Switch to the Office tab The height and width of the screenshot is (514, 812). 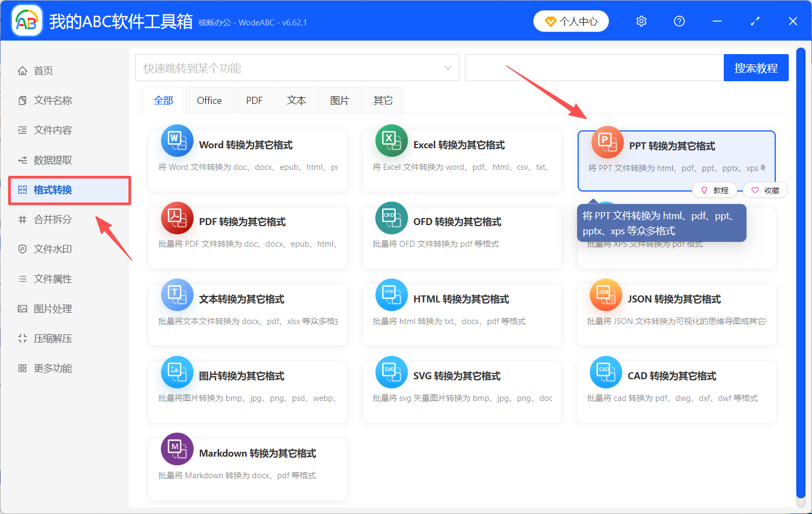coord(209,100)
